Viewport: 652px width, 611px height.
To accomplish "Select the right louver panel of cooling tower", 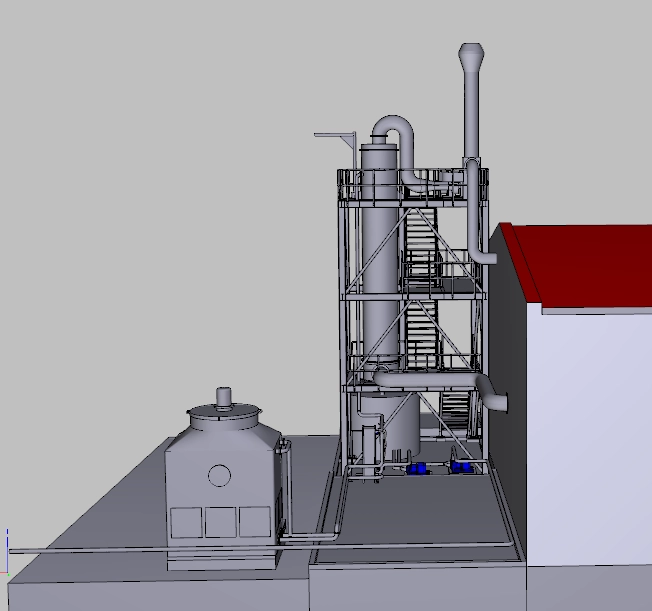I will coord(254,521).
